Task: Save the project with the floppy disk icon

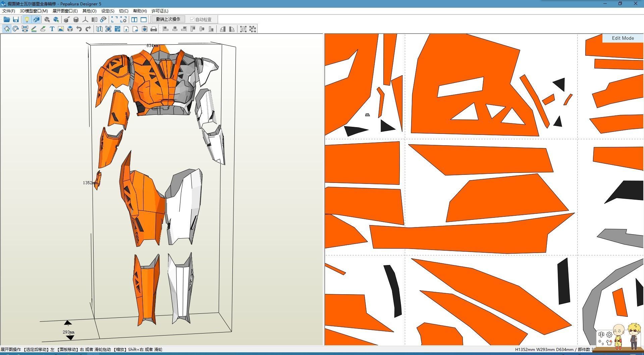Action: [x=16, y=19]
